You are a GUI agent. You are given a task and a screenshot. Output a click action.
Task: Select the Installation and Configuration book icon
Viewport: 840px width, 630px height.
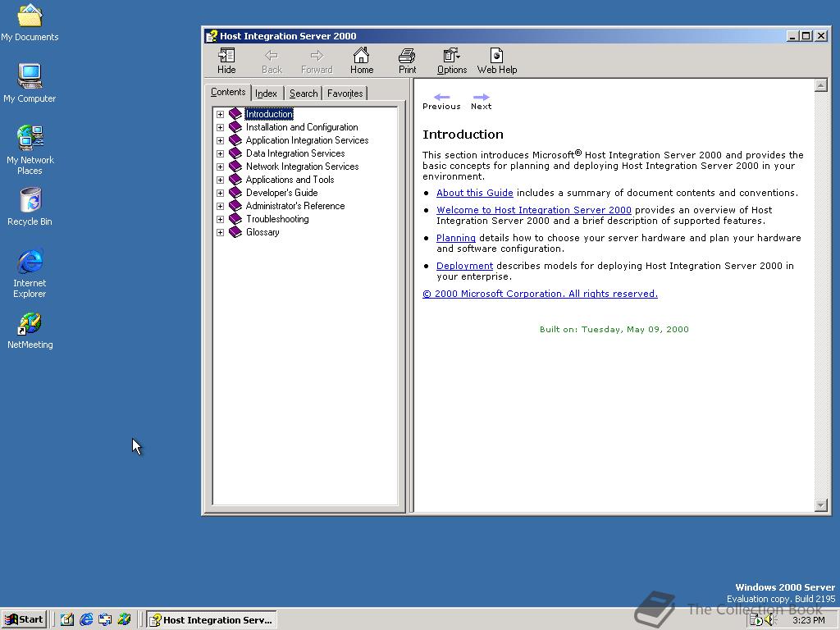(235, 127)
